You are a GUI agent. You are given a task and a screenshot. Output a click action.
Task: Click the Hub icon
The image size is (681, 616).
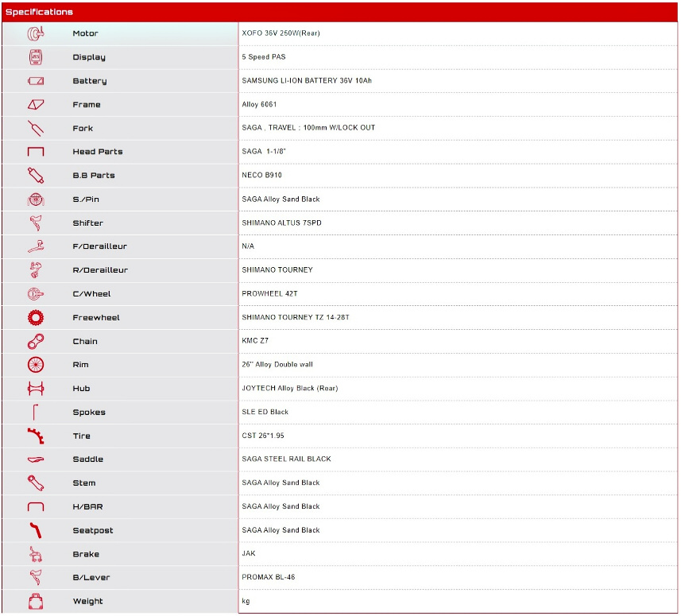36,389
